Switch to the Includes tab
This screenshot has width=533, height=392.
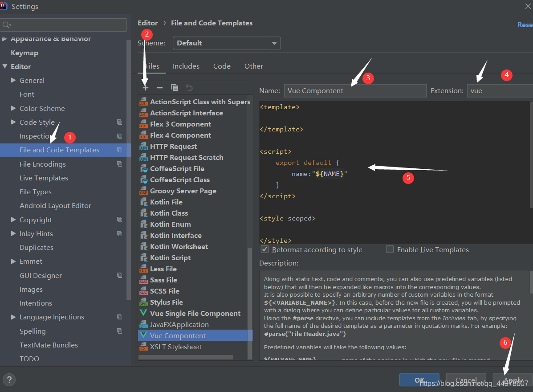186,66
